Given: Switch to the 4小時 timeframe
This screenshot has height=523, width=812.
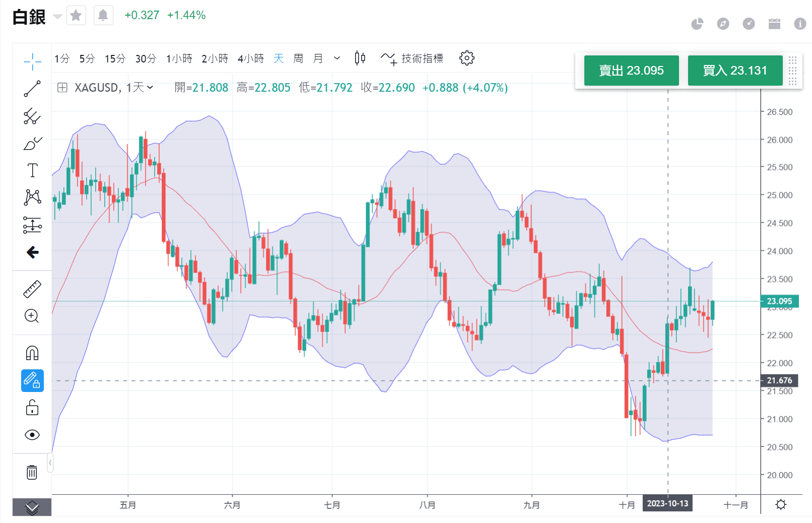Looking at the screenshot, I should (x=251, y=59).
